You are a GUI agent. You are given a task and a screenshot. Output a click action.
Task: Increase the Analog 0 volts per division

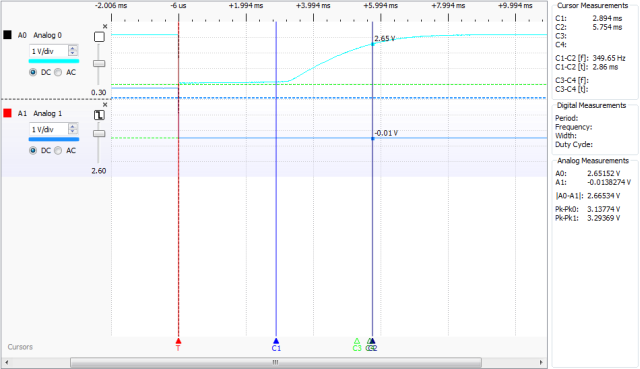73,49
